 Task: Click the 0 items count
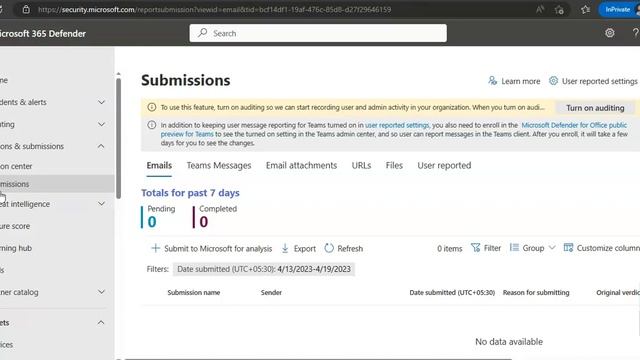click(x=449, y=248)
